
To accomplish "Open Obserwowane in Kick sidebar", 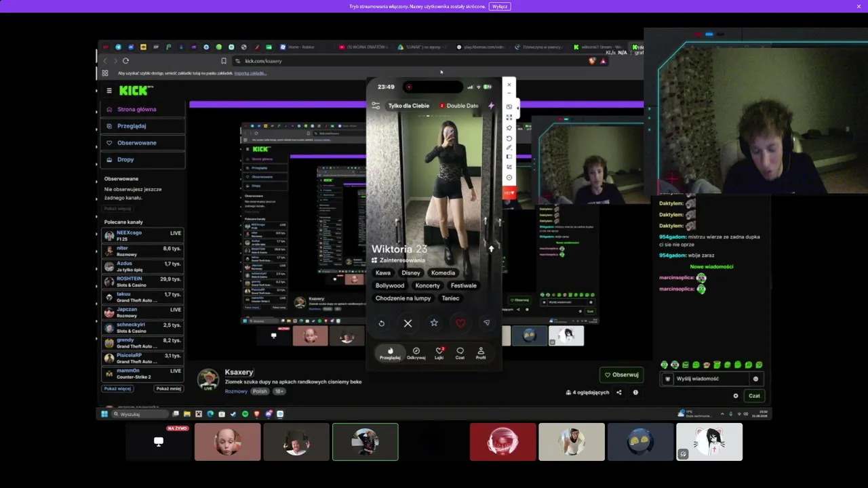I will point(142,143).
